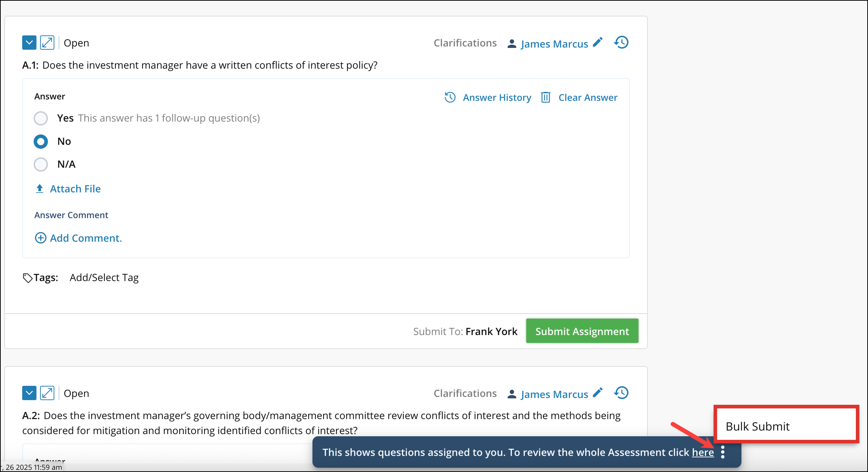Collapse question A.2 with the chevron
Viewport: 868px width, 472px height.
click(x=29, y=393)
